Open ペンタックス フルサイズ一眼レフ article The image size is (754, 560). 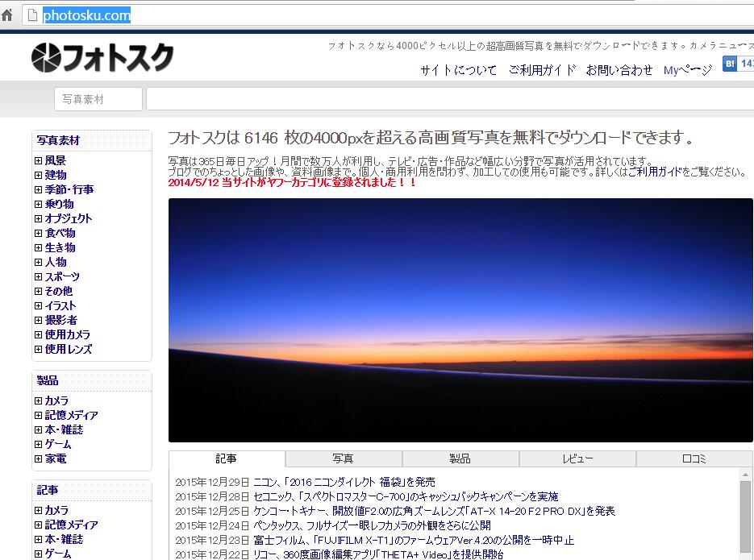tap(372, 525)
